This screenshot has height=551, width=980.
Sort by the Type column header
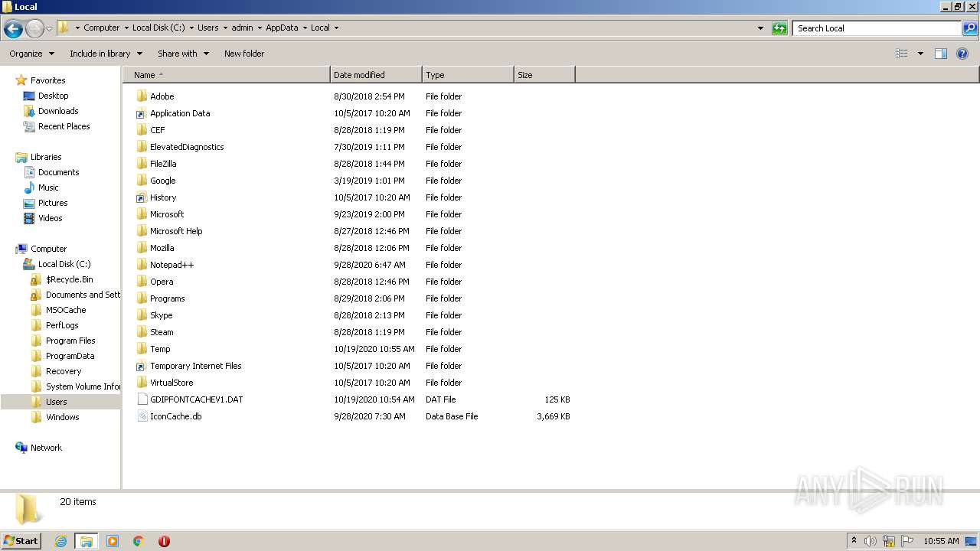point(468,75)
